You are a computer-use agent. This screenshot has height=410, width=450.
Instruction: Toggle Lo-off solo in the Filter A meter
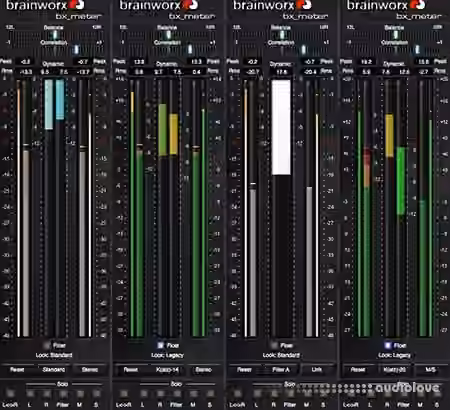pos(237,394)
